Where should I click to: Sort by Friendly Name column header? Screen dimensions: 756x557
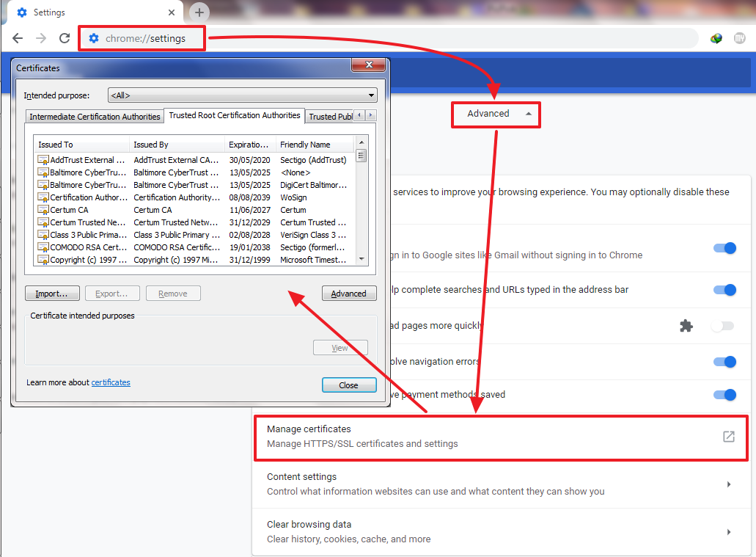click(315, 145)
